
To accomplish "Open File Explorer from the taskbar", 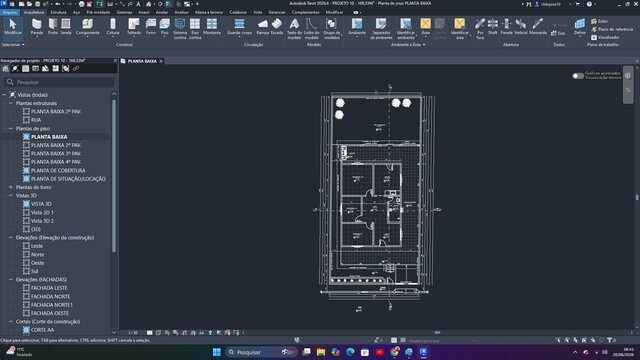I will pyautogui.click(x=321, y=352).
